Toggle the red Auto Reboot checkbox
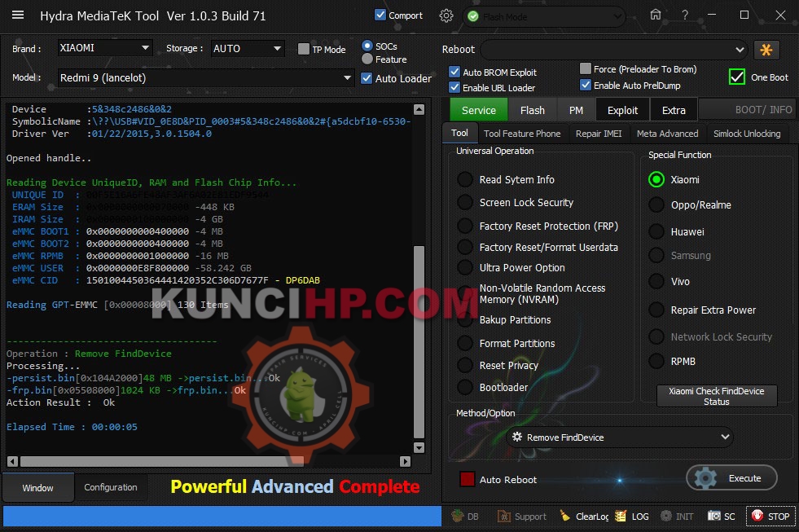The width and height of the screenshot is (799, 532). pyautogui.click(x=467, y=479)
